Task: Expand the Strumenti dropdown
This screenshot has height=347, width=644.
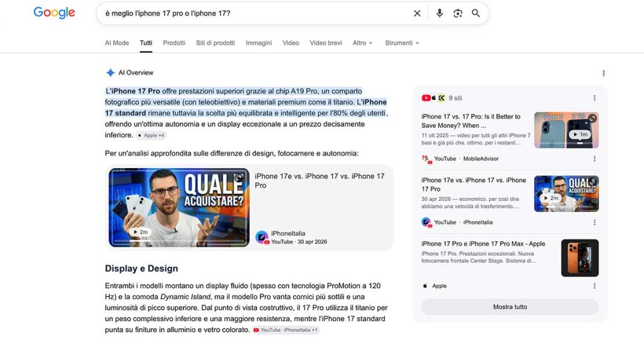Action: coord(402,43)
